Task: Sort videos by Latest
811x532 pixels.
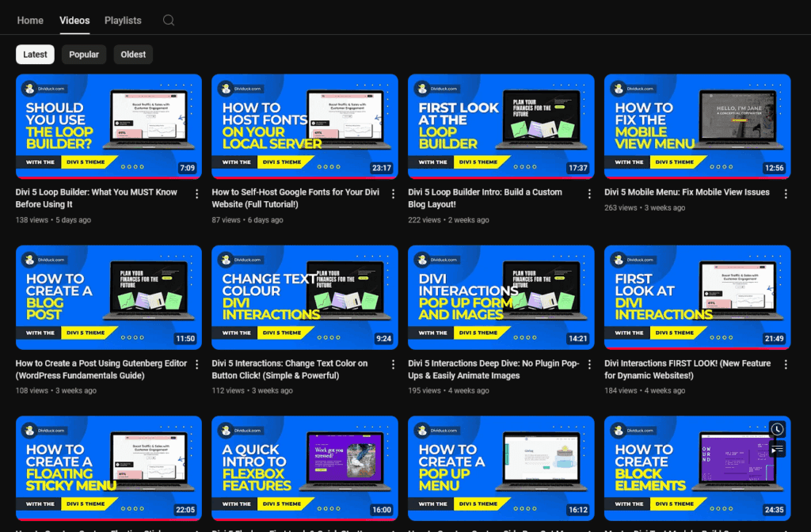Action: point(35,55)
